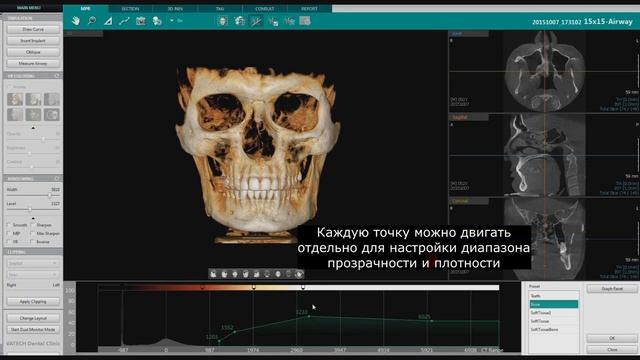Open the second Clipping dropdown
The image size is (640, 360).
pyautogui.click(x=33, y=275)
